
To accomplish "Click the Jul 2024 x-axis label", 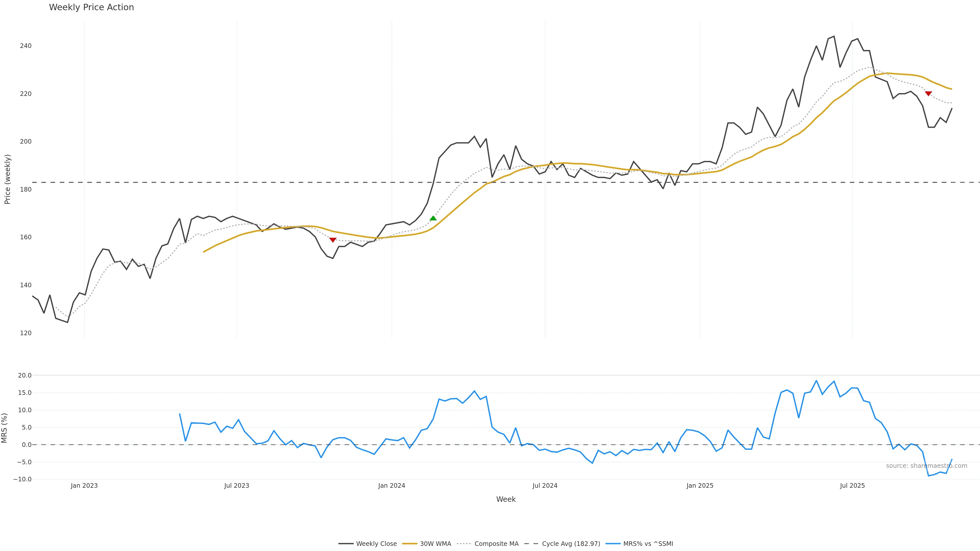I will point(545,486).
